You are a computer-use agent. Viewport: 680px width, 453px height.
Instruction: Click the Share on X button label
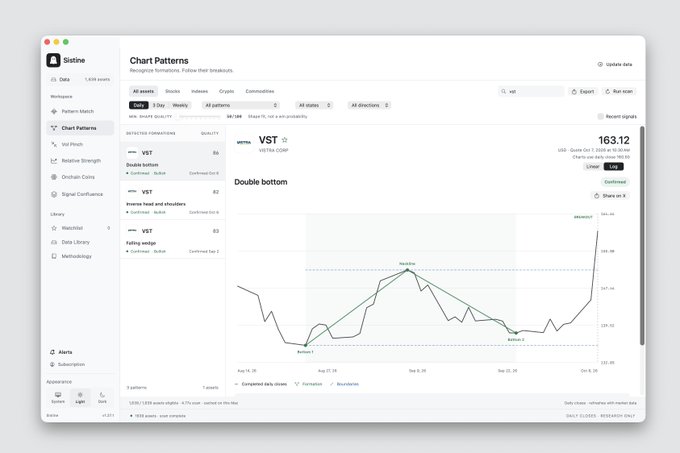(614, 196)
